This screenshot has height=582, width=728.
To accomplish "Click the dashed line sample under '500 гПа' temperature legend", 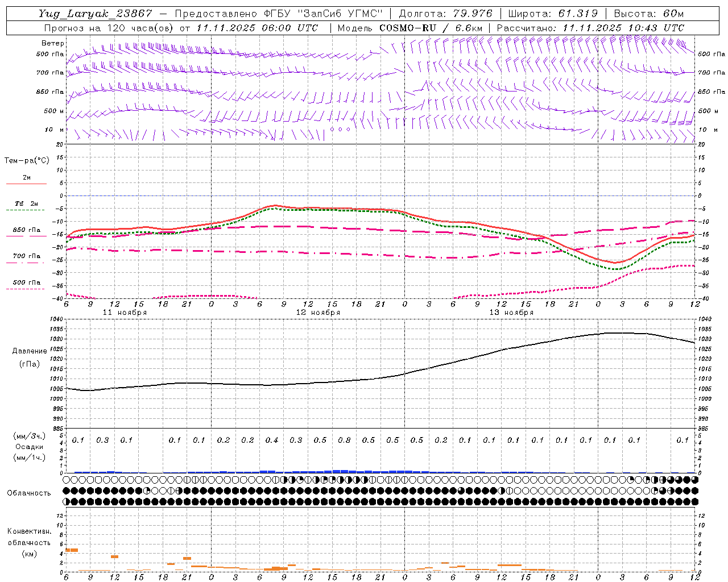I will pyautogui.click(x=26, y=289).
